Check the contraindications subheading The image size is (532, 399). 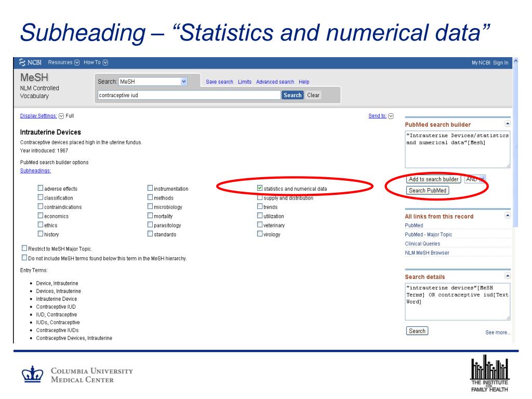pos(41,206)
